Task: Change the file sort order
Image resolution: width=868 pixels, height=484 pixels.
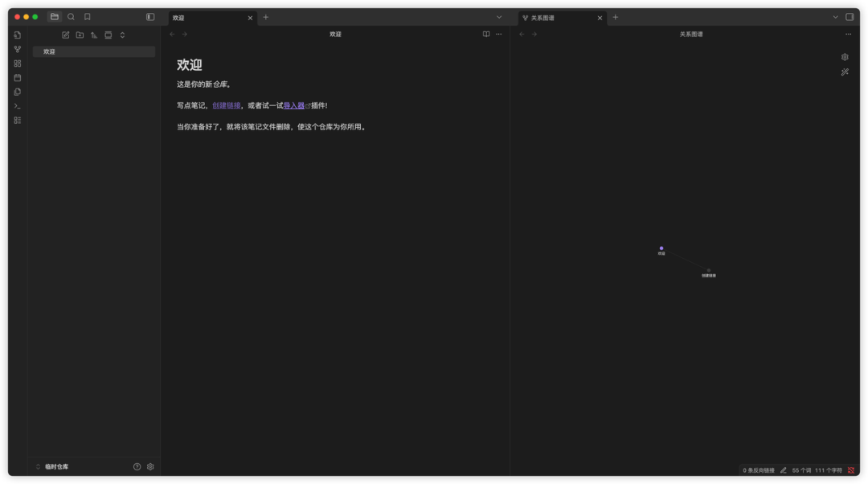Action: [x=94, y=35]
